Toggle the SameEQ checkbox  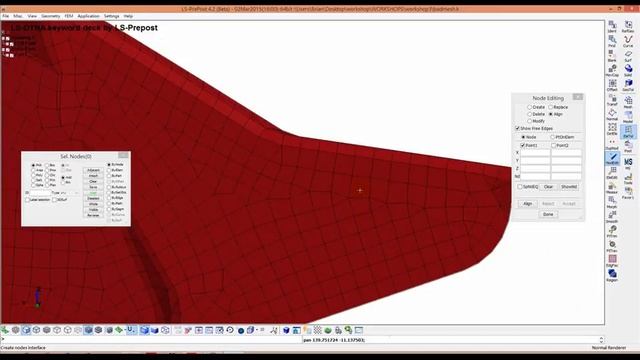pyautogui.click(x=520, y=187)
